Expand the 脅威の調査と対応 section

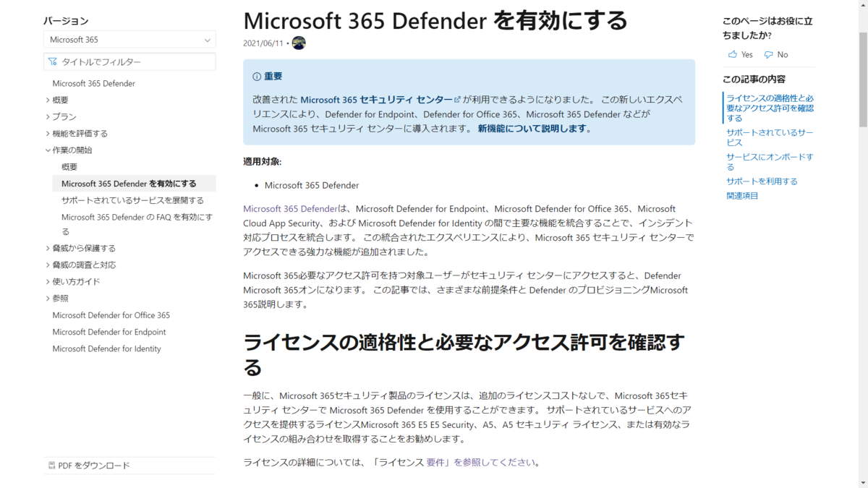tap(48, 265)
